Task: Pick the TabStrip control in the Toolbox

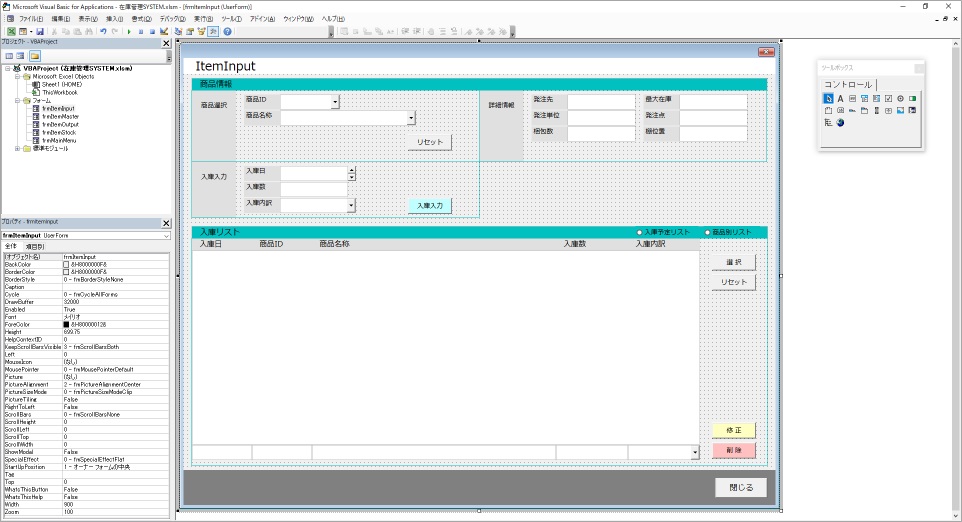Action: (x=852, y=110)
